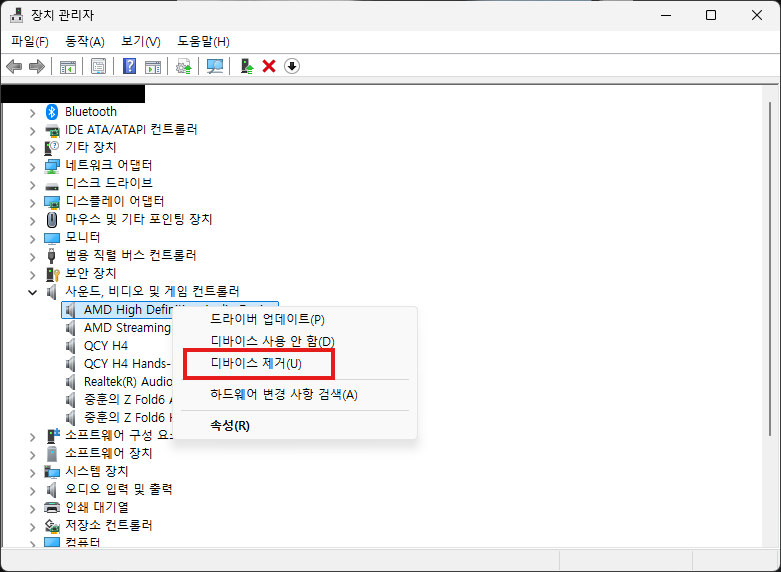Click the scan for hardware changes monitor icon
The image size is (781, 572).
(215, 66)
